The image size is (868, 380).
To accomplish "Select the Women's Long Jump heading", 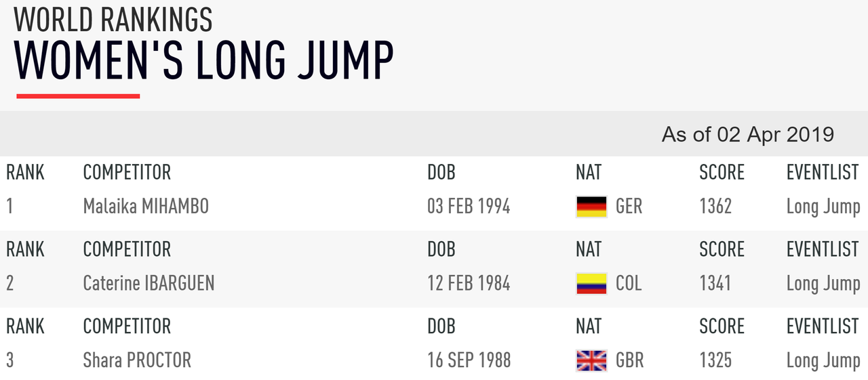I will (203, 61).
